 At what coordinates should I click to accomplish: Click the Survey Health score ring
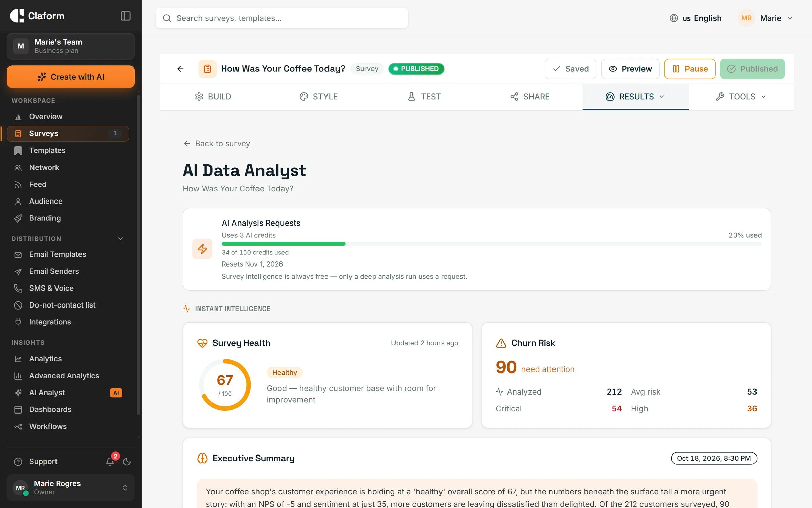coord(225,385)
